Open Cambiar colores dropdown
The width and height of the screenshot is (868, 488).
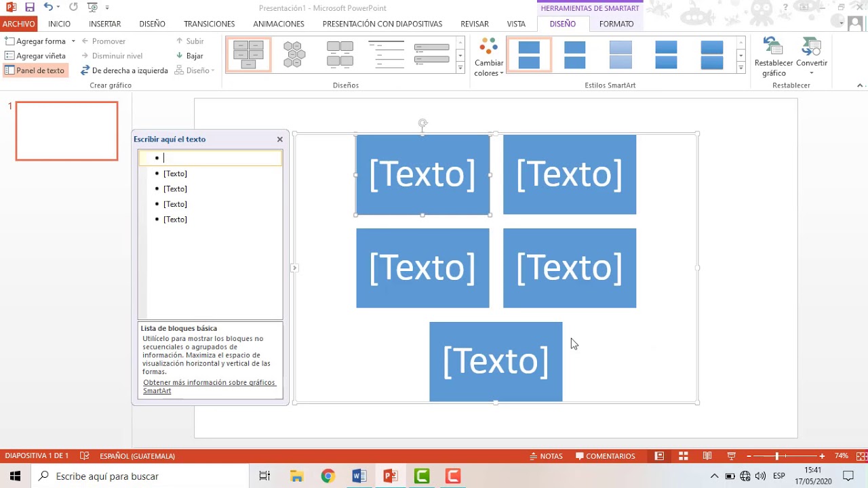[489, 58]
